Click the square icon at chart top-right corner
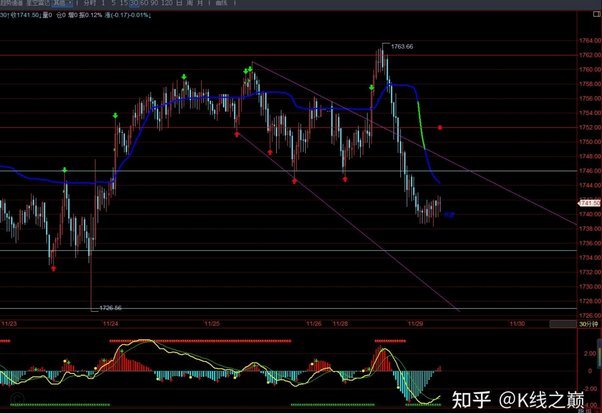Image resolution: width=602 pixels, height=413 pixels. (x=597, y=14)
